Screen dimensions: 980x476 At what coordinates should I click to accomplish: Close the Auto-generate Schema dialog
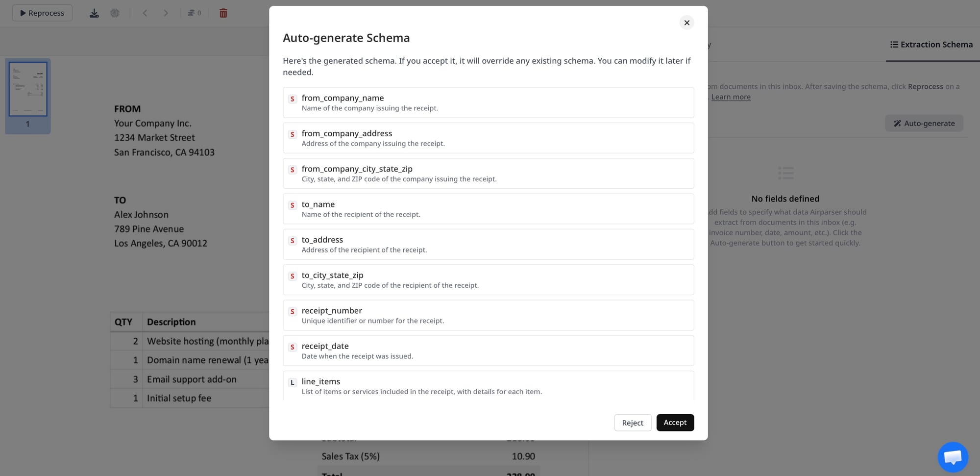(686, 23)
